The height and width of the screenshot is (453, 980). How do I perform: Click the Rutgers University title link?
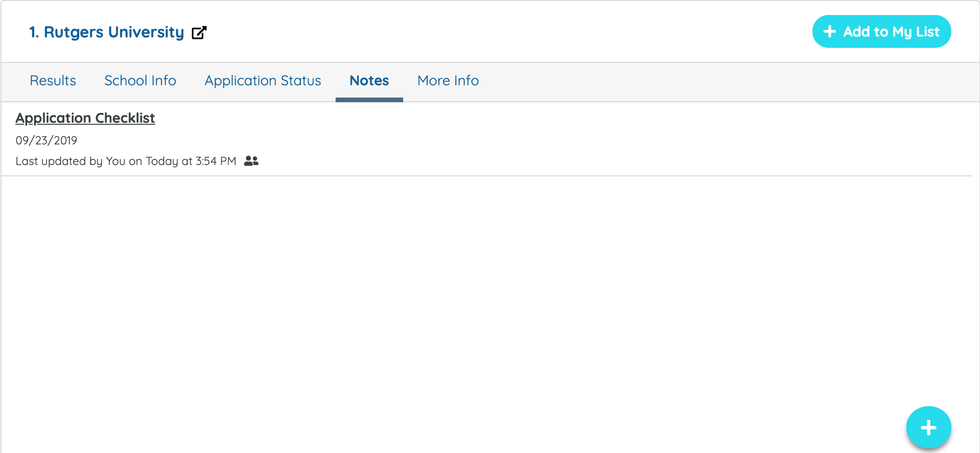[x=114, y=32]
